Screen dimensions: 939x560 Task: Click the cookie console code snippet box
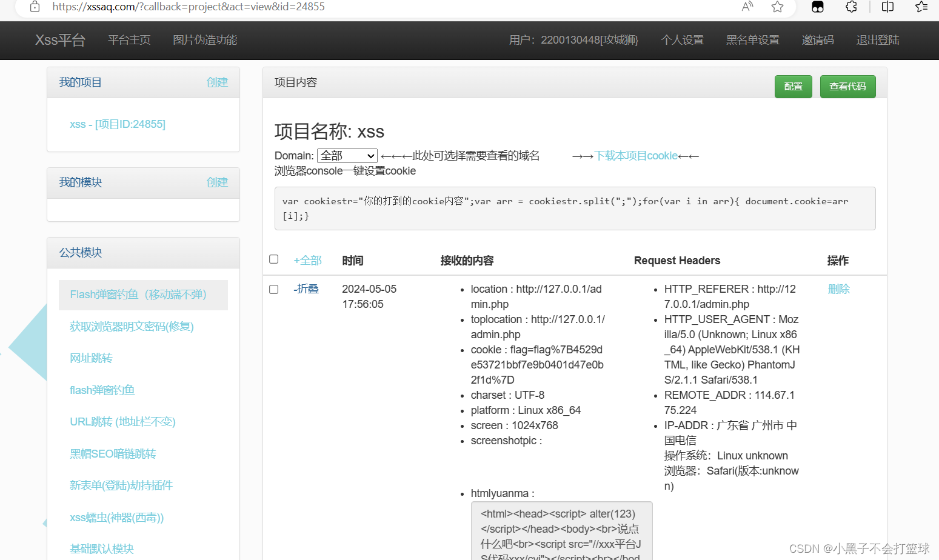[x=575, y=208]
